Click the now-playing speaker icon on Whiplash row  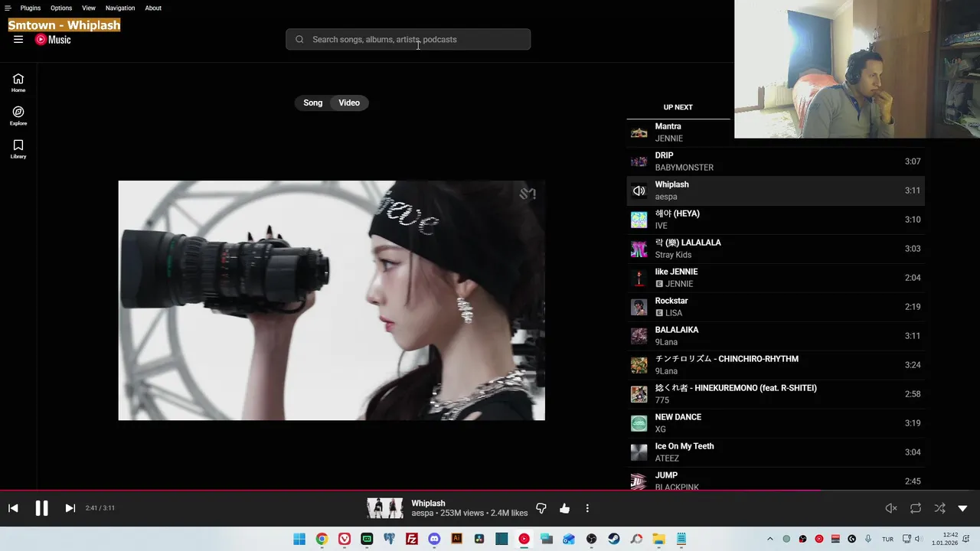pos(639,191)
